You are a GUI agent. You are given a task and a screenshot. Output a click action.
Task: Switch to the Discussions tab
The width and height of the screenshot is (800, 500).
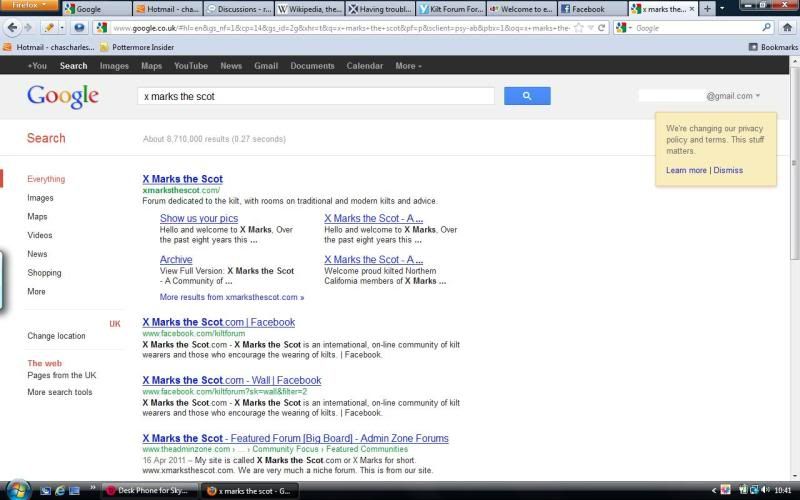click(x=239, y=9)
